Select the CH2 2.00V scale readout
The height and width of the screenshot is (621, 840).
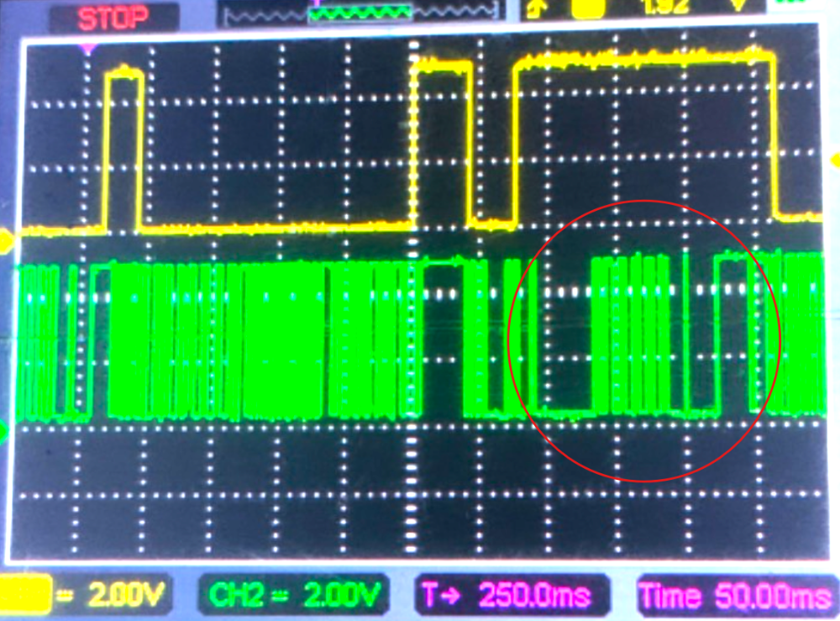(294, 595)
